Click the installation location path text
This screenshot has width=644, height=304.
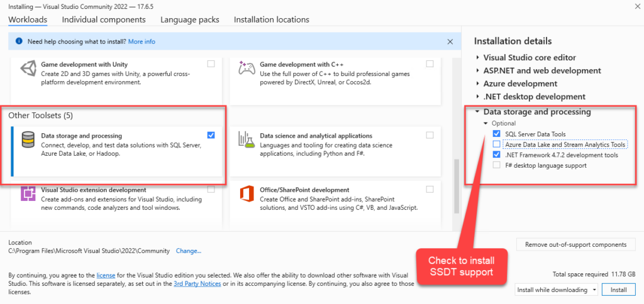[x=89, y=251]
